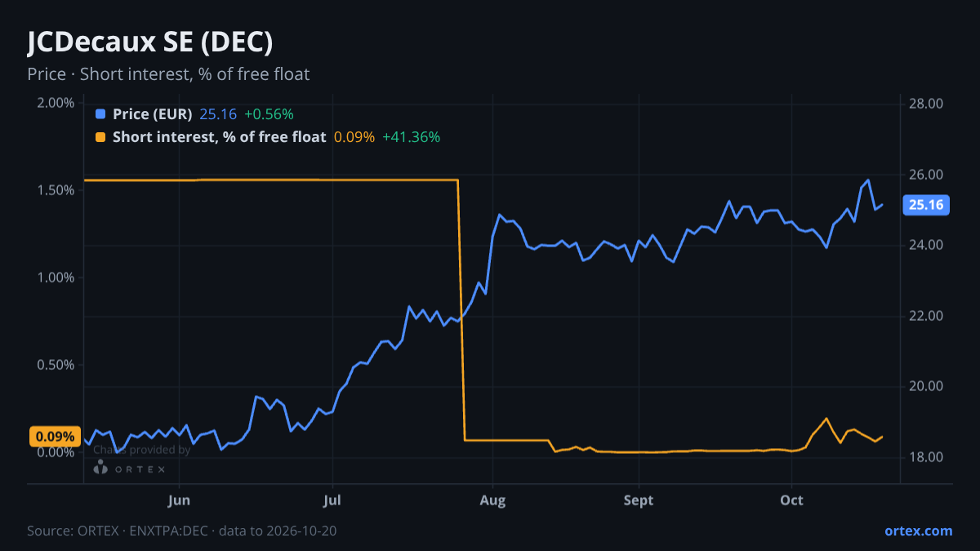The image size is (980, 551).
Task: Open the ortex.com link
Action: click(x=919, y=531)
